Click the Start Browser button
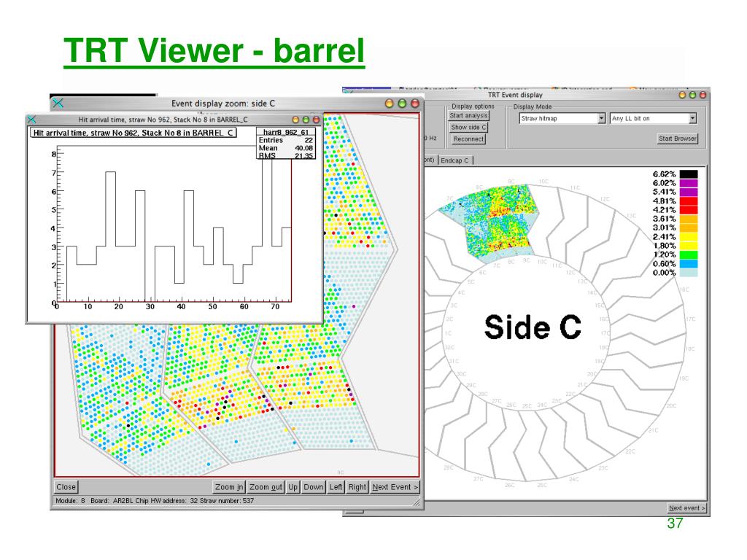This screenshot has width=747, height=560. click(678, 139)
